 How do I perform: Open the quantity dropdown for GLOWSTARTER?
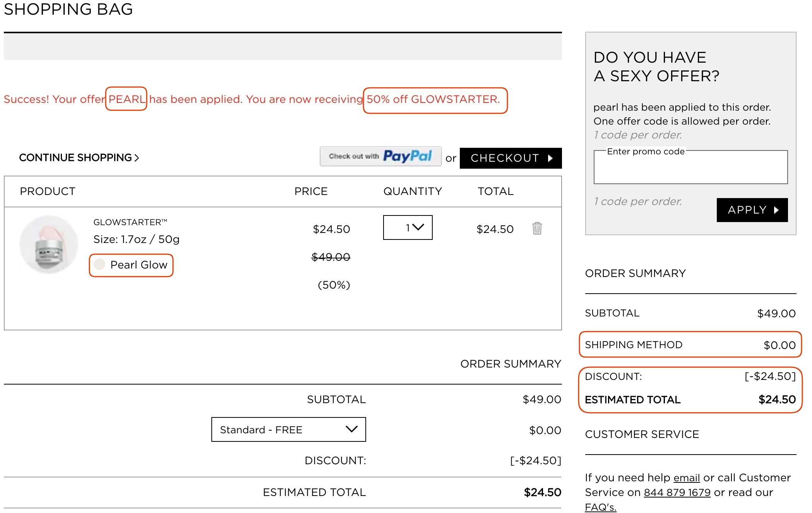click(408, 227)
